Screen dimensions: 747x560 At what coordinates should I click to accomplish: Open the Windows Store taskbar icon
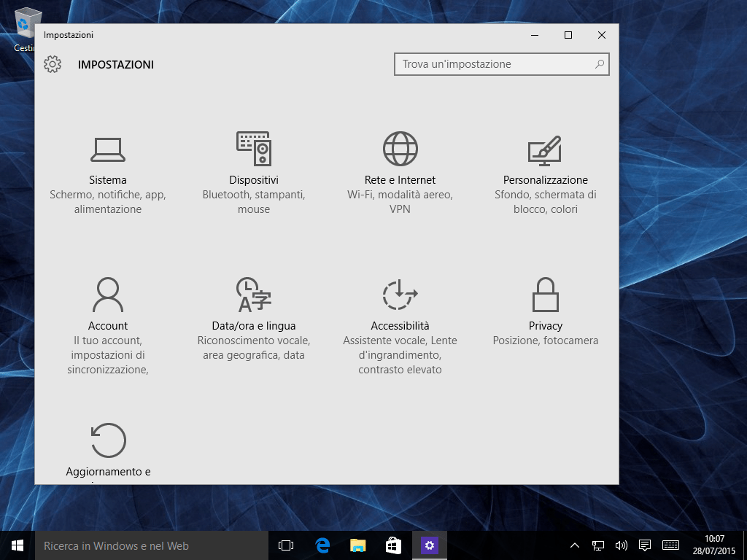[393, 545]
